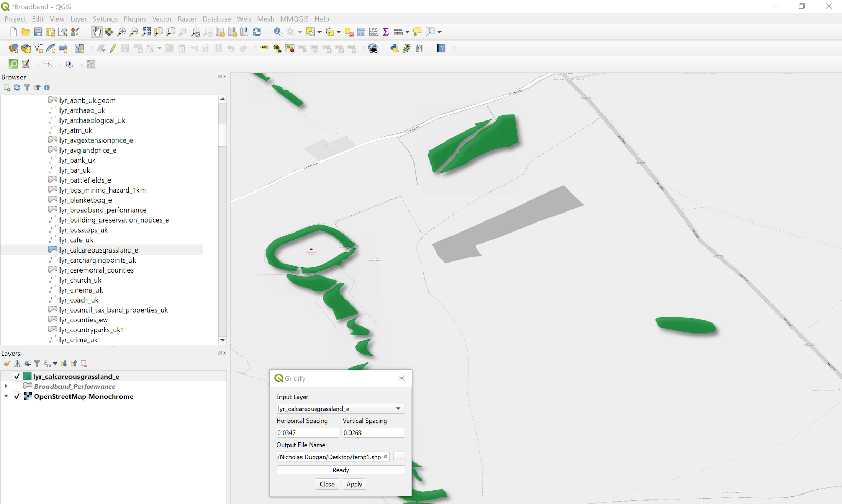Viewport: 842px width, 504px height.
Task: Open the Vector menu
Action: [x=162, y=19]
